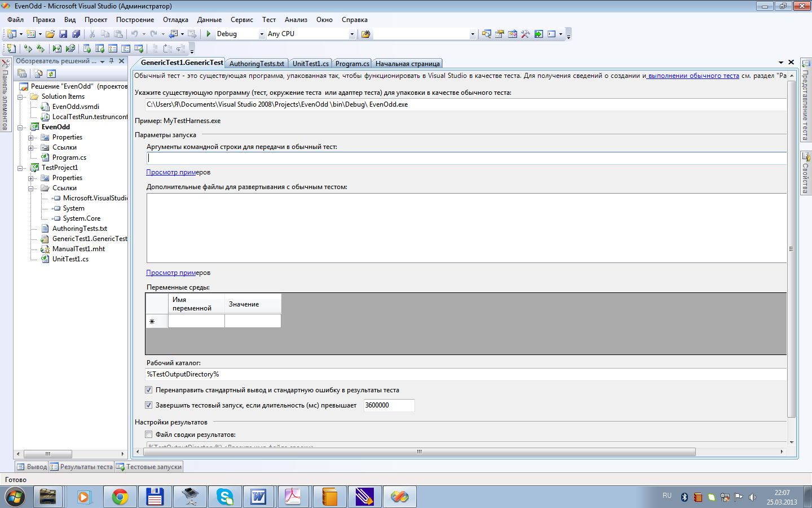Click the Find in Files binoculars icon
Viewport: 812px width, 508px height.
click(365, 34)
